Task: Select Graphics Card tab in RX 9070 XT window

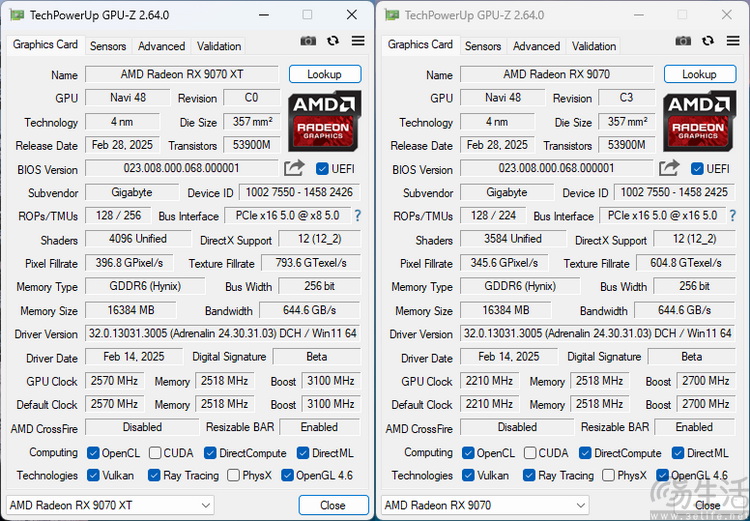Action: [x=45, y=44]
